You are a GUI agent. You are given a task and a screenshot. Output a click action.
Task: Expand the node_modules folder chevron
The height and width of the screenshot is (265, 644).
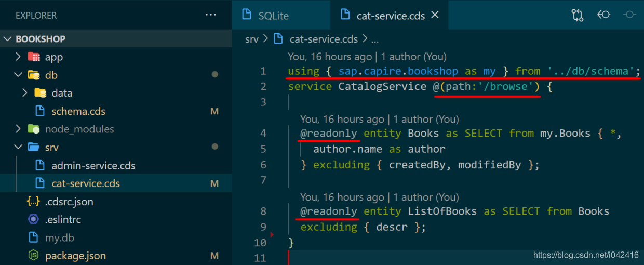click(18, 129)
